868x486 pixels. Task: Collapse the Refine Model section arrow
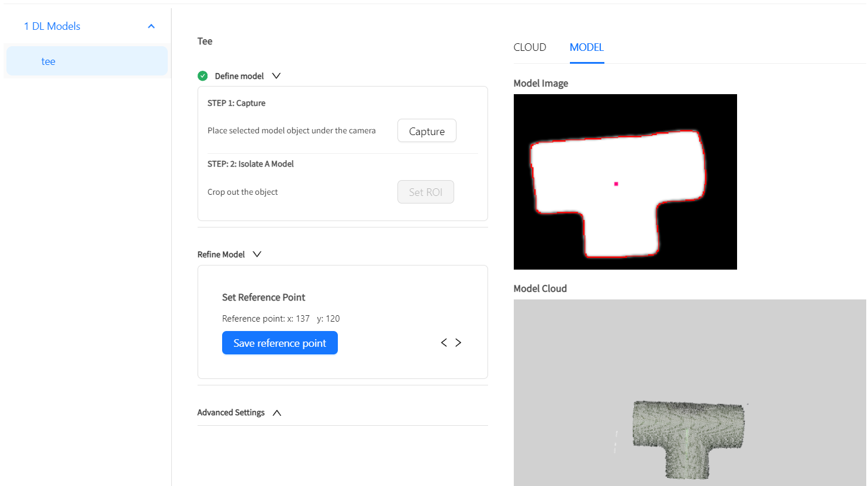(x=257, y=254)
